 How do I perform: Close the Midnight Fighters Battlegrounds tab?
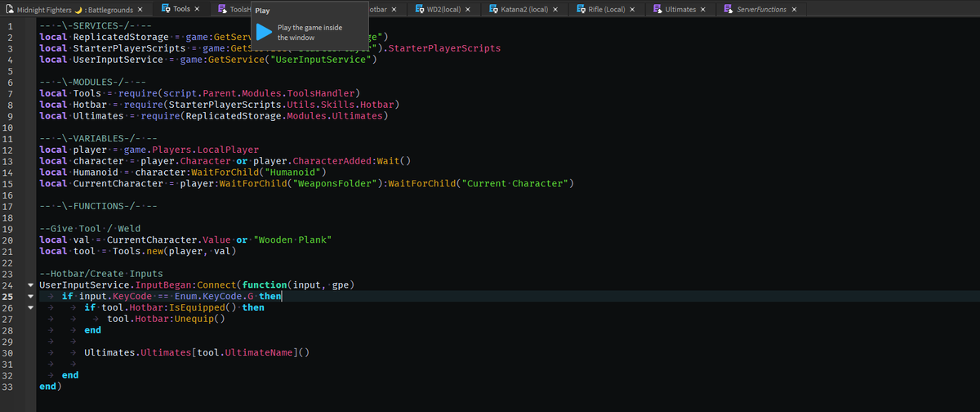[x=140, y=10]
